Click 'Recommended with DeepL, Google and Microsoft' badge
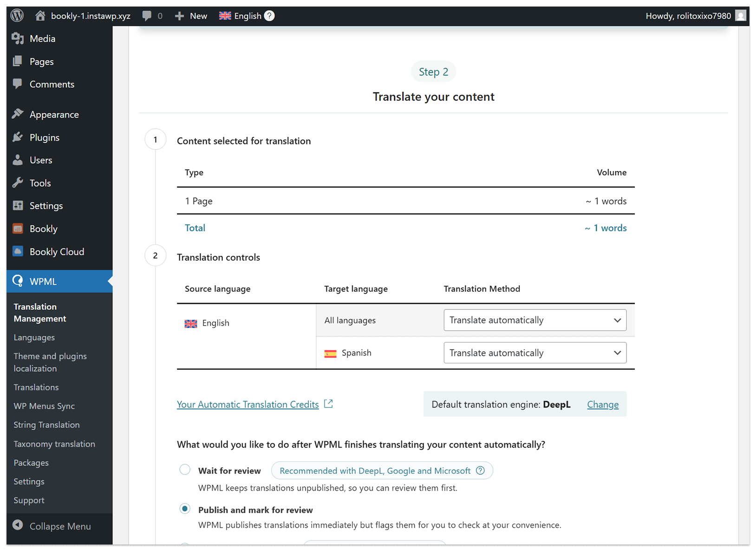This screenshot has width=756, height=551. click(x=382, y=471)
